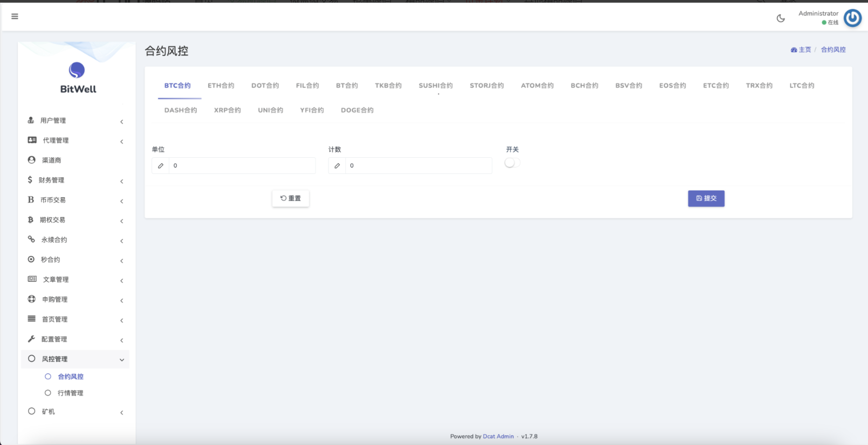Collapse the 风控管理 menu chevron
The width and height of the screenshot is (868, 445).
[x=122, y=360]
